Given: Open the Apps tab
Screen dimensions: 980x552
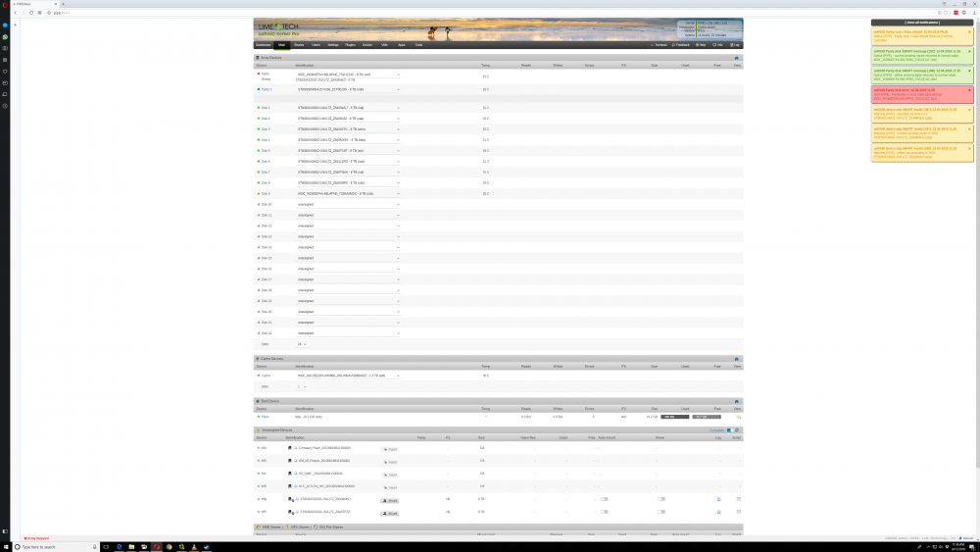Looking at the screenshot, I should coord(401,45).
